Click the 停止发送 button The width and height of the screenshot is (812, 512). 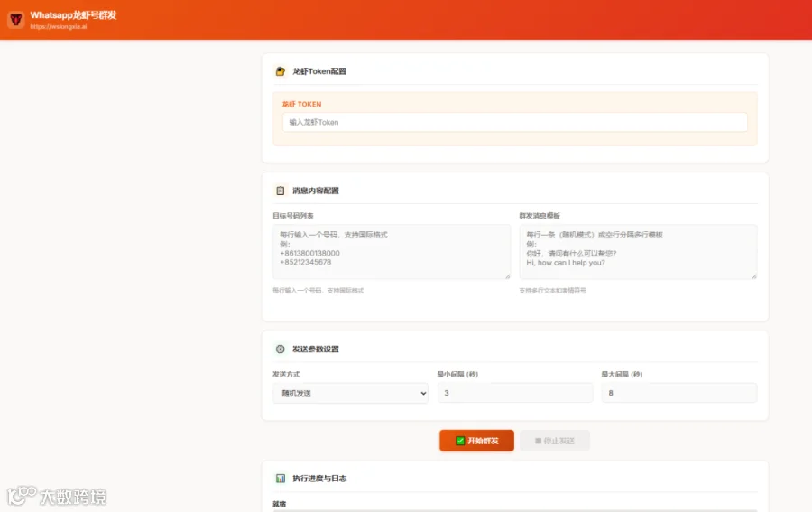coord(555,441)
